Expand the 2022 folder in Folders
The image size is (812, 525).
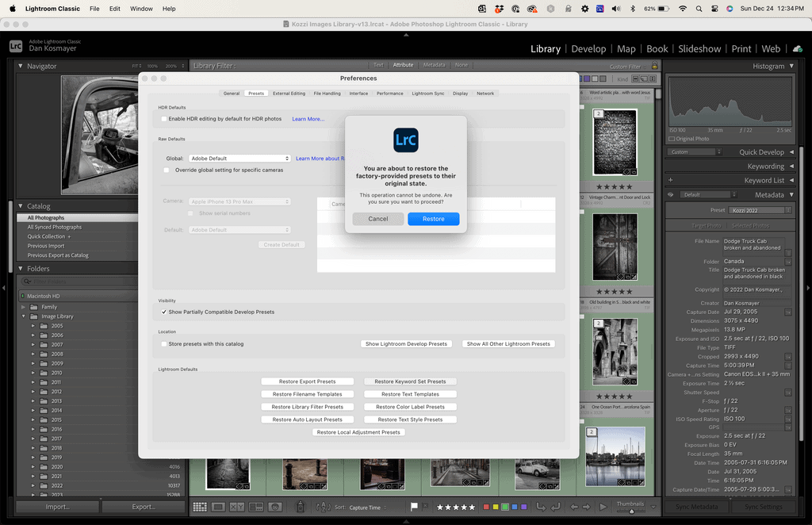point(33,485)
